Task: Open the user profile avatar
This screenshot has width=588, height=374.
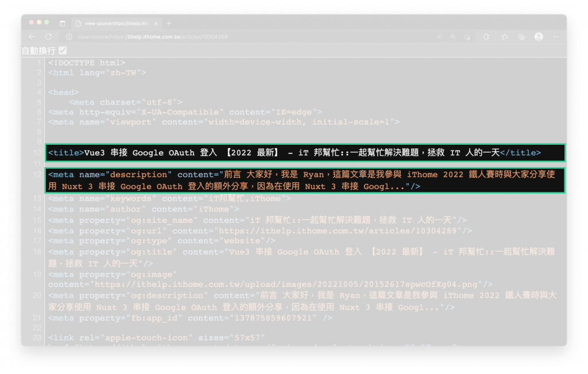Action: coord(539,36)
